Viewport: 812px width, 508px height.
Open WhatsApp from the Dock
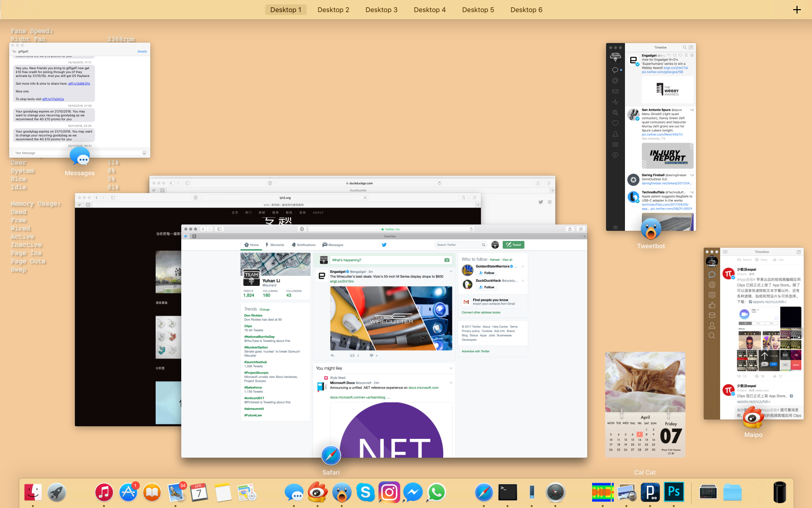[436, 492]
